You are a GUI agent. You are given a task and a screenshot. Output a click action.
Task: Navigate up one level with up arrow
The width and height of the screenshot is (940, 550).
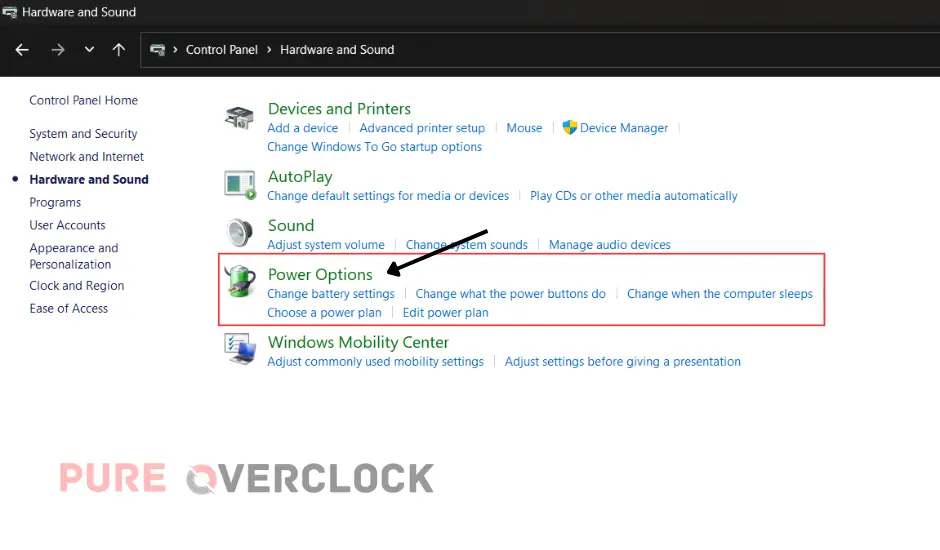click(x=119, y=50)
